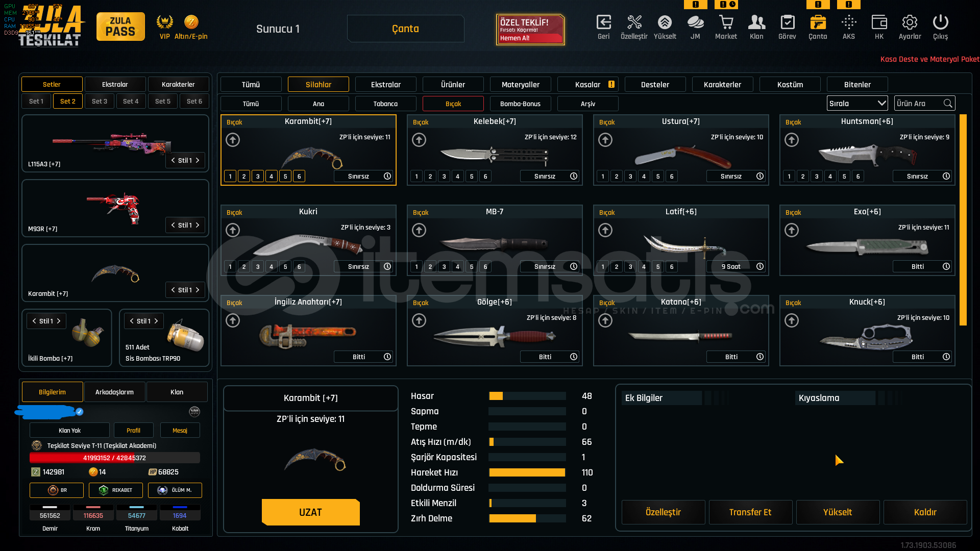This screenshot has height=551, width=980.
Task: Click the Altın/E-pin coin icon
Action: (x=191, y=22)
